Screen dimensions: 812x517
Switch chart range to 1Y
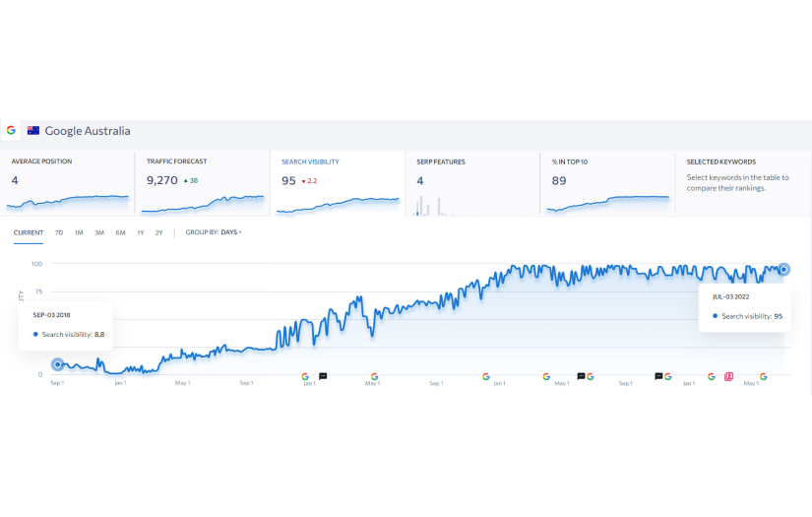(141, 232)
